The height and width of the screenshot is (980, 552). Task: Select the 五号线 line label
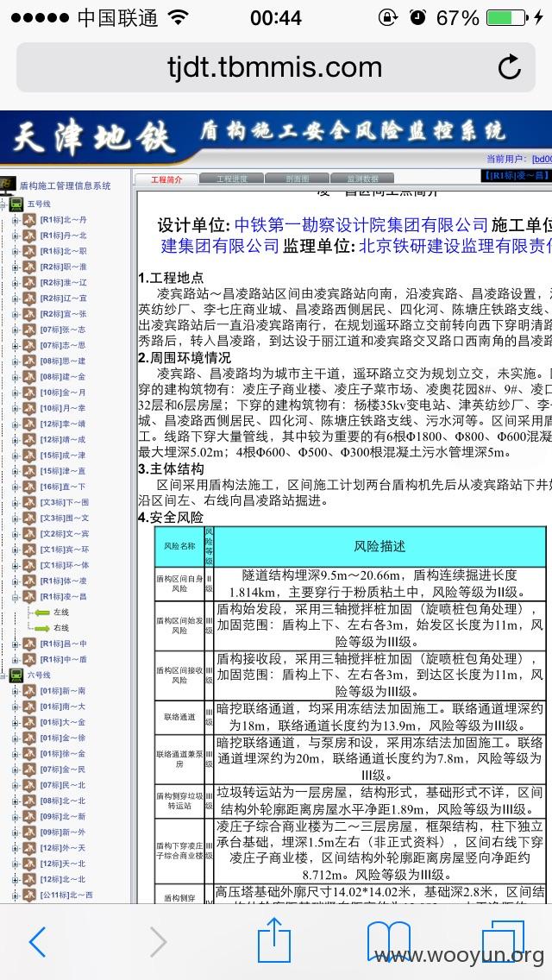point(39,204)
